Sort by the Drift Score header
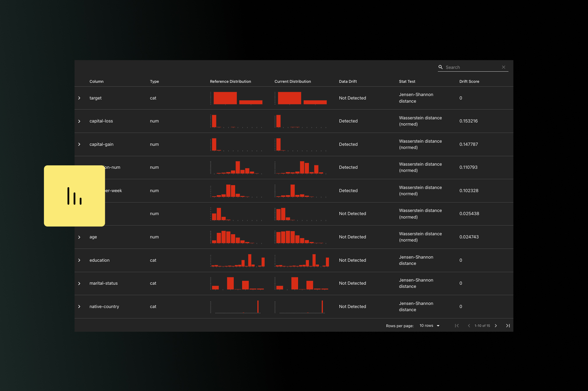Screen dimensions: 588x391 469,81
